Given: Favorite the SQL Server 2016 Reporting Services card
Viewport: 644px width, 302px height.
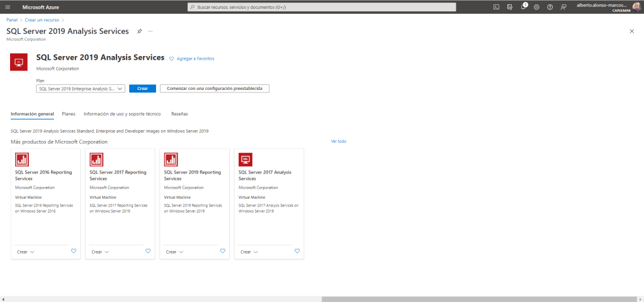Looking at the screenshot, I should (x=74, y=251).
